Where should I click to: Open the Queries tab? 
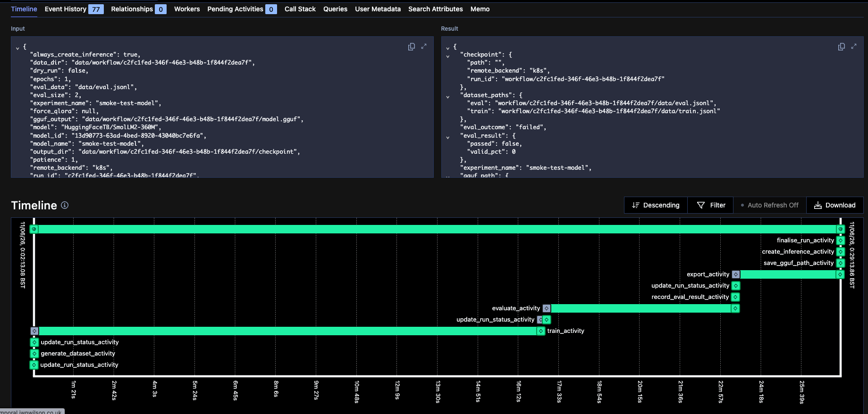[x=335, y=9]
